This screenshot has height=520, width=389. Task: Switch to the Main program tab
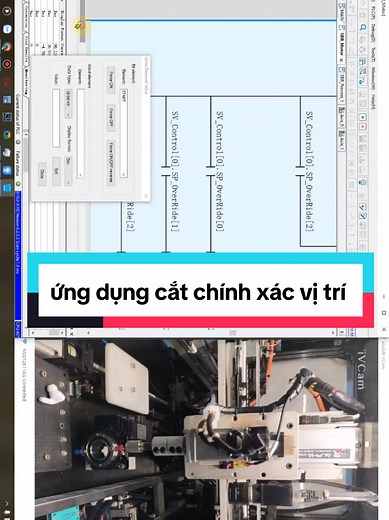click(341, 14)
